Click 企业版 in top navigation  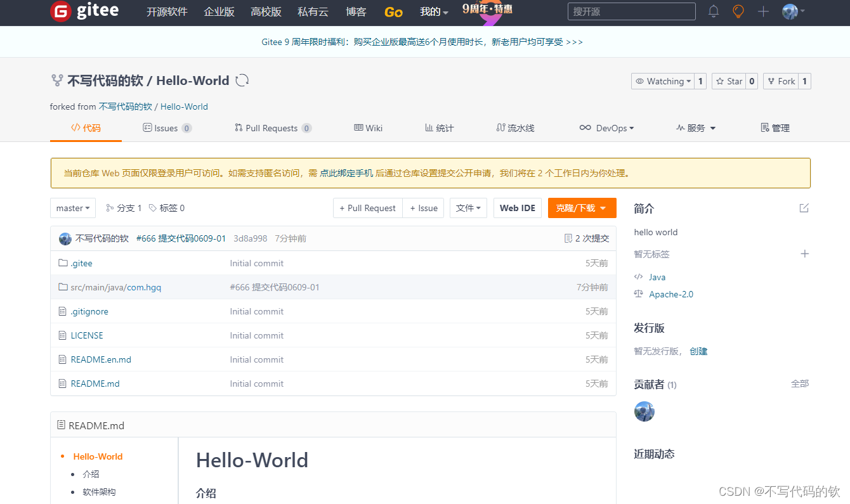219,12
